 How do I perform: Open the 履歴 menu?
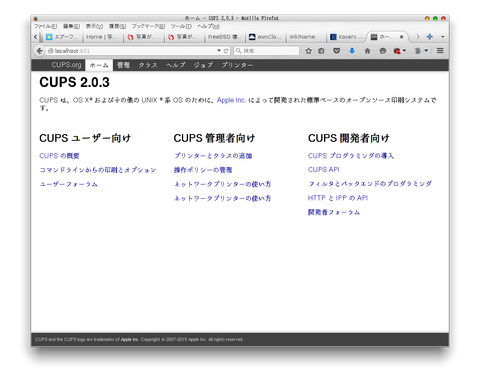117,26
